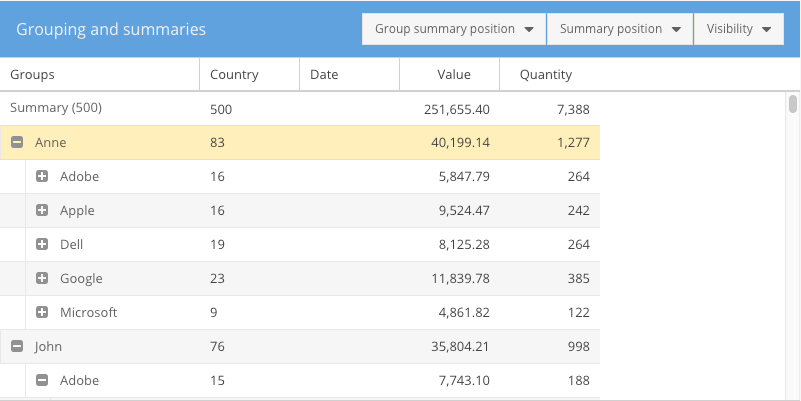Select Apple row label
The height and width of the screenshot is (401, 801).
(x=77, y=210)
